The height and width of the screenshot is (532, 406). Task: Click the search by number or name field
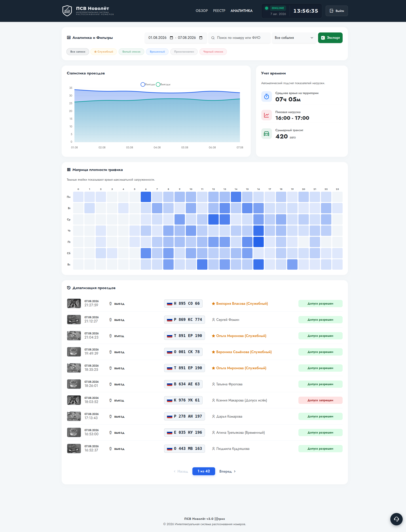pyautogui.click(x=239, y=38)
